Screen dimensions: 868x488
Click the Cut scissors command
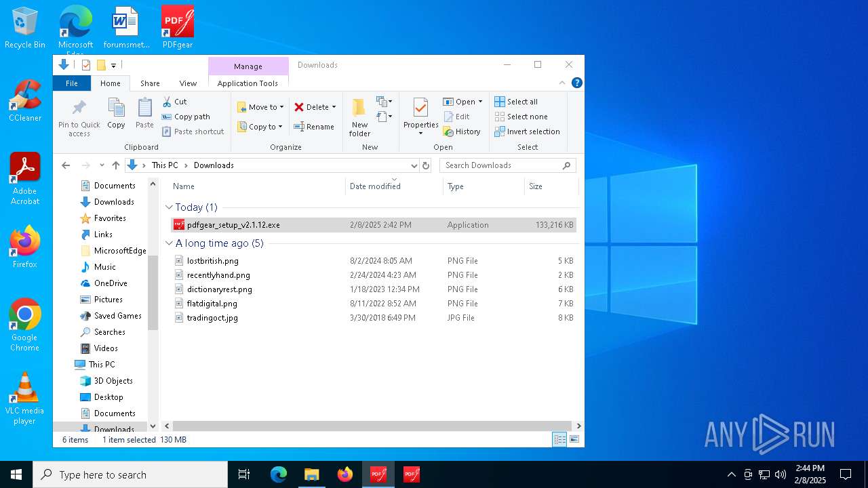174,102
